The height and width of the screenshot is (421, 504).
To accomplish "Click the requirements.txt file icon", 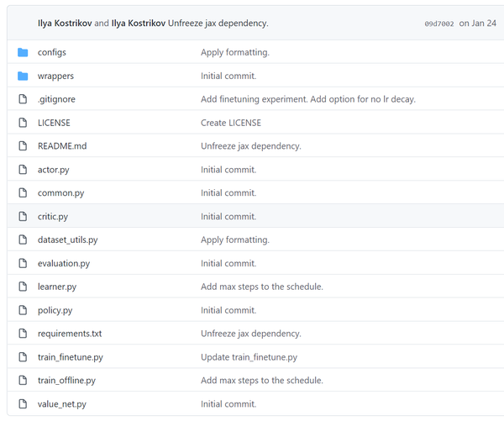I will coord(23,334).
